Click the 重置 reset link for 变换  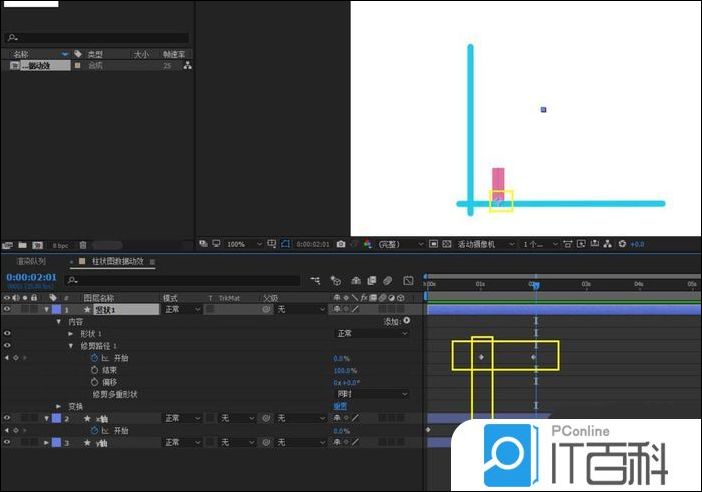click(x=340, y=406)
